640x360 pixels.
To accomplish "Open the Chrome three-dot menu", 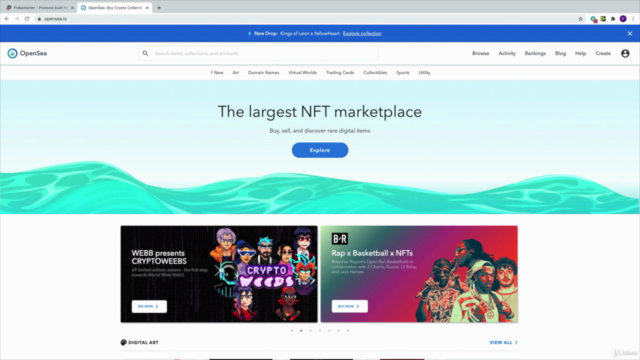I will click(633, 19).
